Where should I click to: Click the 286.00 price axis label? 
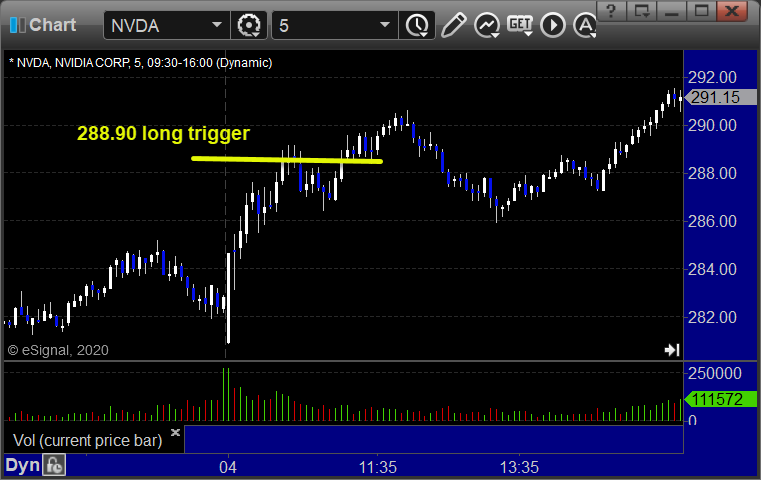(712, 221)
